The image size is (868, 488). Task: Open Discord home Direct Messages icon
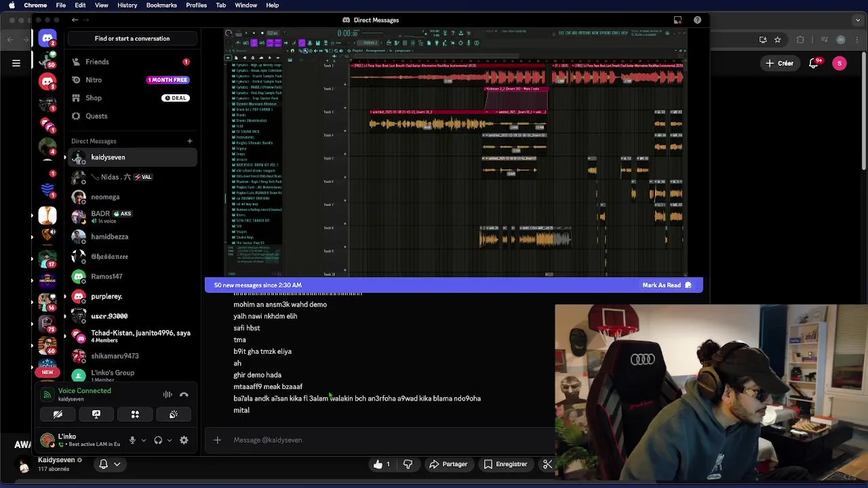pos(47,39)
